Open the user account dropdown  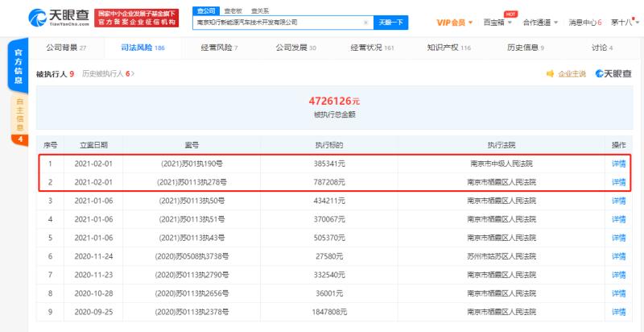point(625,23)
